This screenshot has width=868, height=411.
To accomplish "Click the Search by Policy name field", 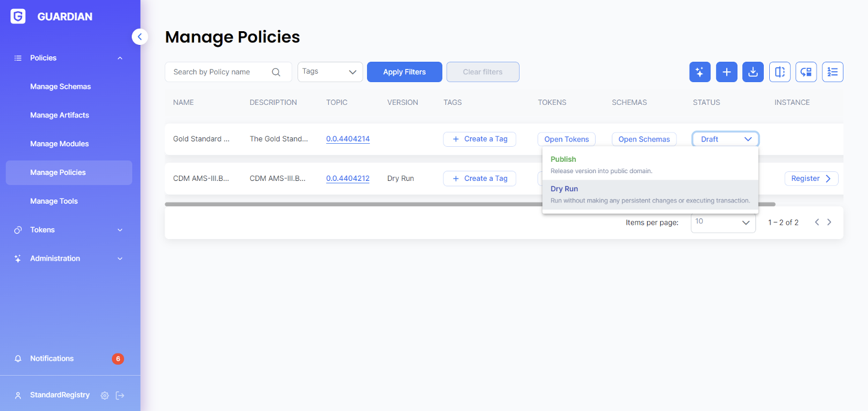I will (220, 72).
